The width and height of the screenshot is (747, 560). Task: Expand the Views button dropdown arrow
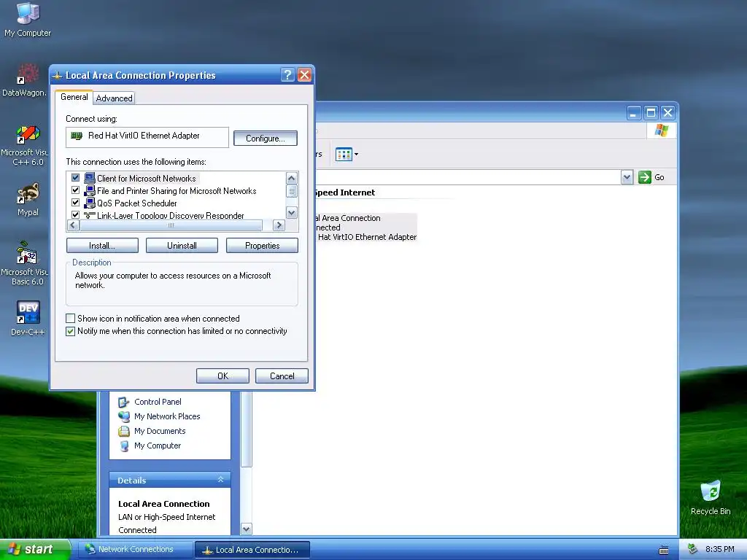pyautogui.click(x=356, y=155)
